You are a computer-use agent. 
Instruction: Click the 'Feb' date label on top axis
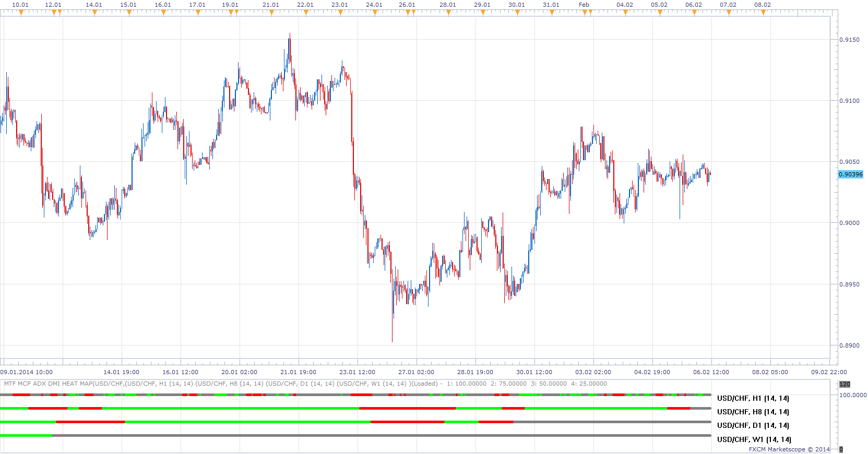[x=584, y=5]
